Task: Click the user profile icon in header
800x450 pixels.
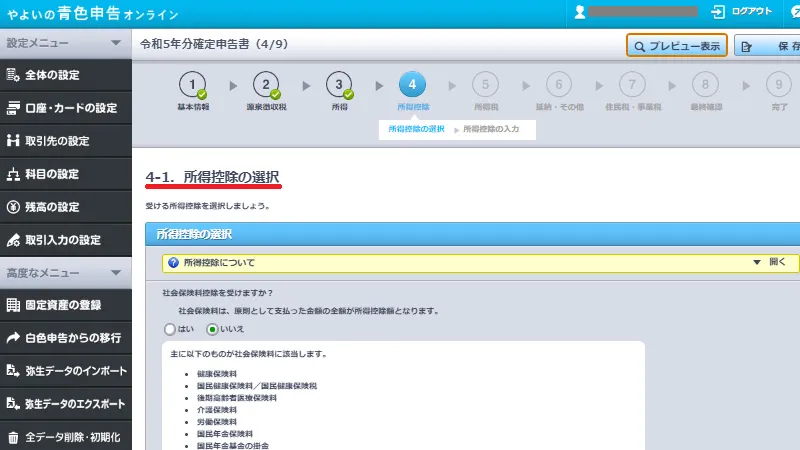Action: [580, 12]
